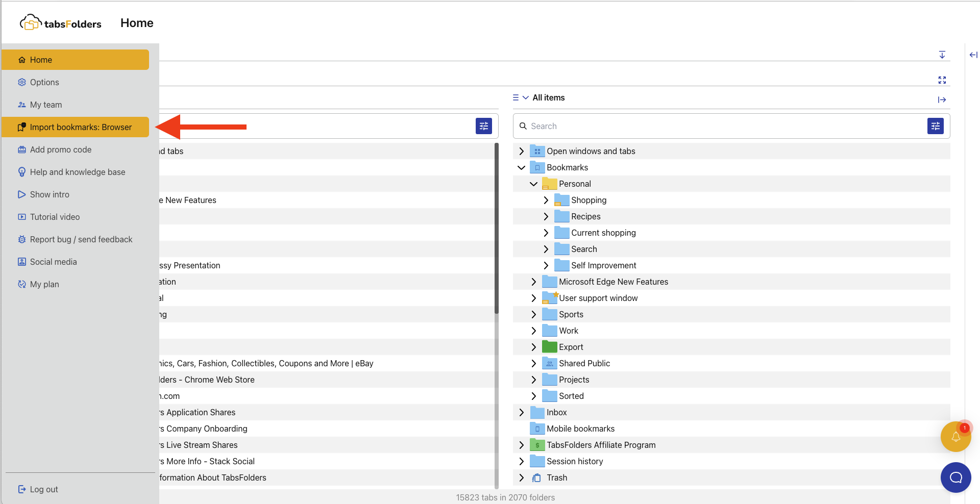Click the tabsFolders logo
This screenshot has height=504, width=980.
tap(60, 23)
